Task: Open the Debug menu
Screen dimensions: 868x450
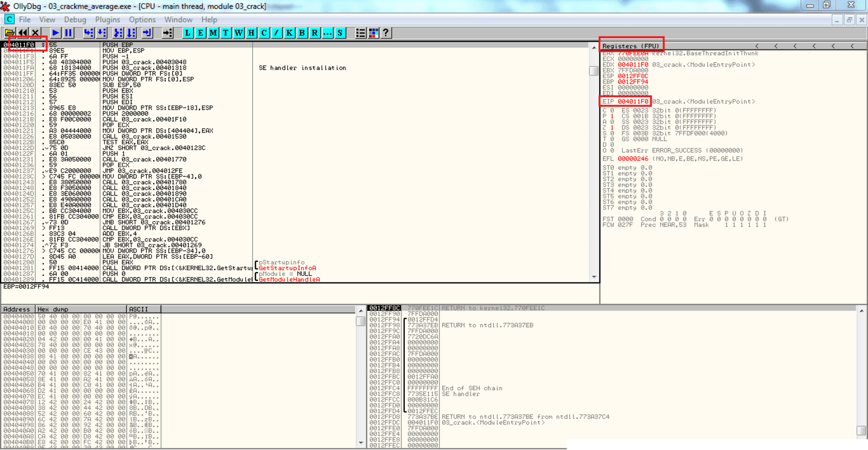Action: pyautogui.click(x=75, y=20)
